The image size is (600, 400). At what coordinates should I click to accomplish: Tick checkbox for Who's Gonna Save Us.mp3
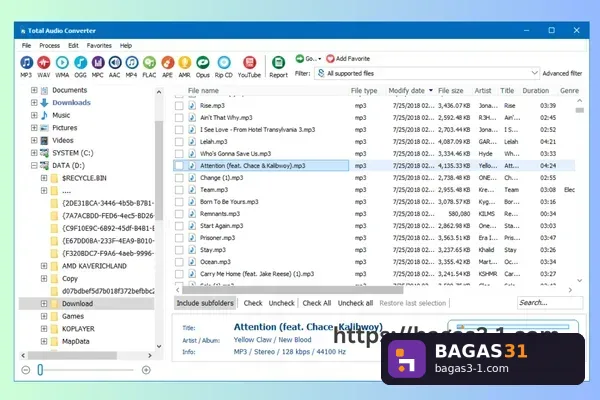179,154
